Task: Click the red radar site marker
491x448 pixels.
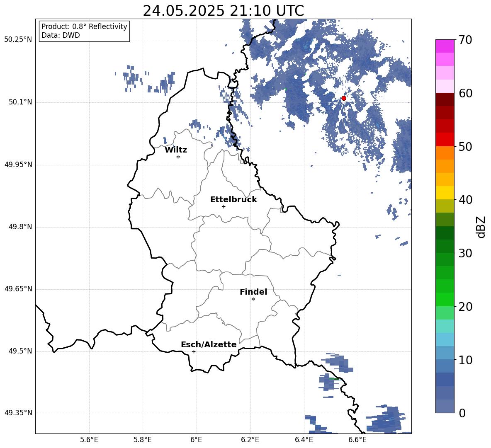Action: (x=344, y=98)
